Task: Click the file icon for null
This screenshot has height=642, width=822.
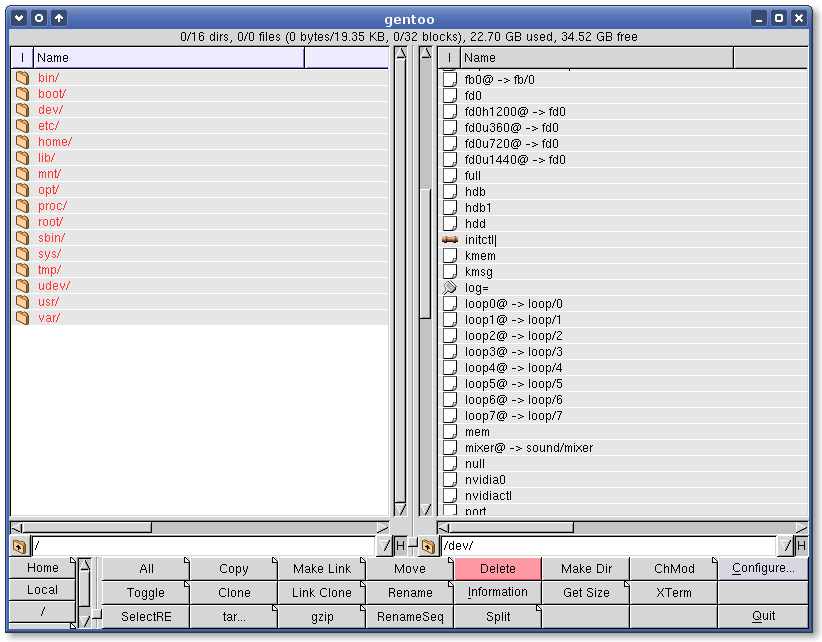Action: pos(450,463)
